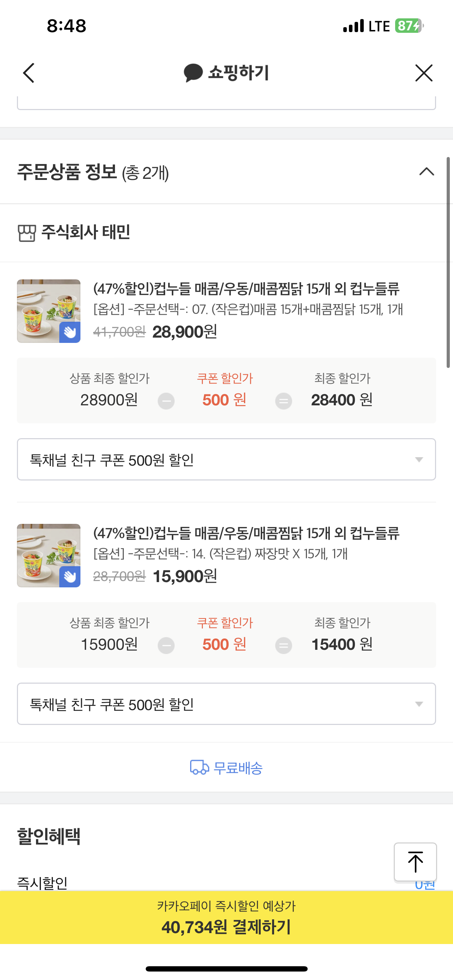This screenshot has width=453, height=980.
Task: Tap the back arrow icon
Action: (x=29, y=73)
